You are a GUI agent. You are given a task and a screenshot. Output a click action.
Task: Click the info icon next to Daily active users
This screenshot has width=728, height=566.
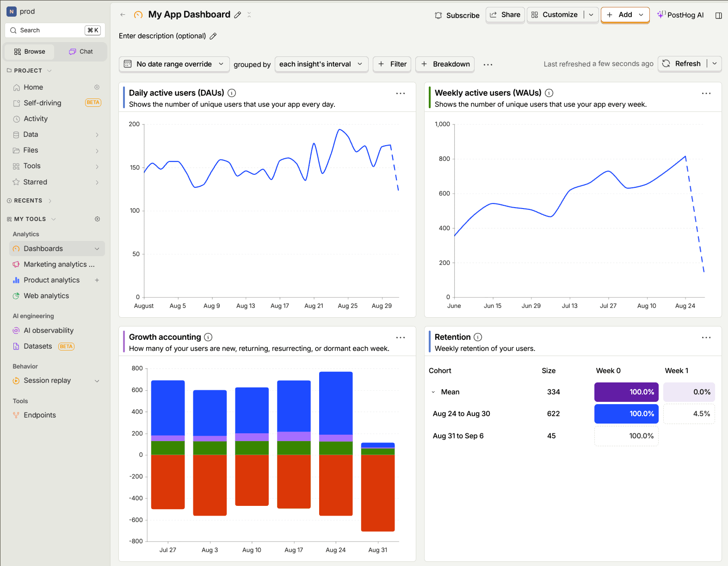(232, 93)
